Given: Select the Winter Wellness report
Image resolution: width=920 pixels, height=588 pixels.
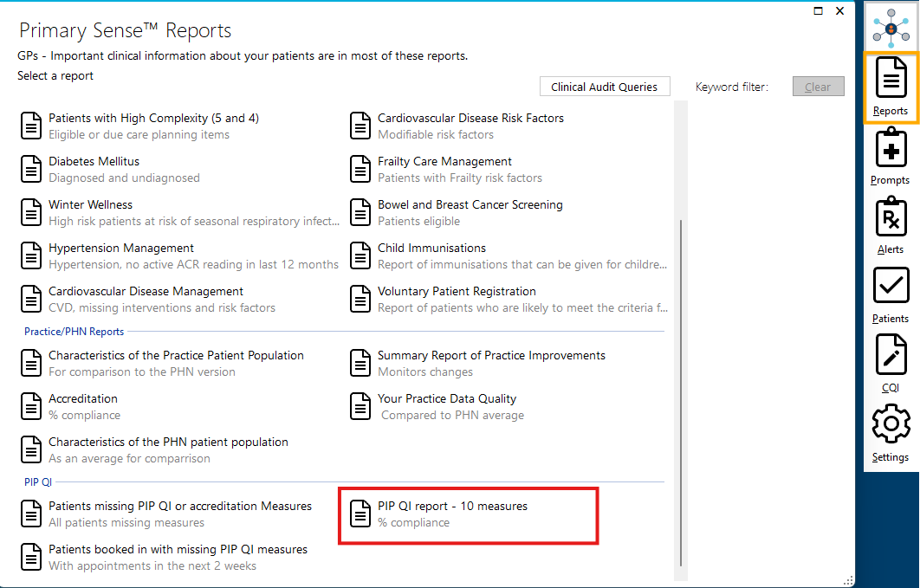Looking at the screenshot, I should coord(90,205).
